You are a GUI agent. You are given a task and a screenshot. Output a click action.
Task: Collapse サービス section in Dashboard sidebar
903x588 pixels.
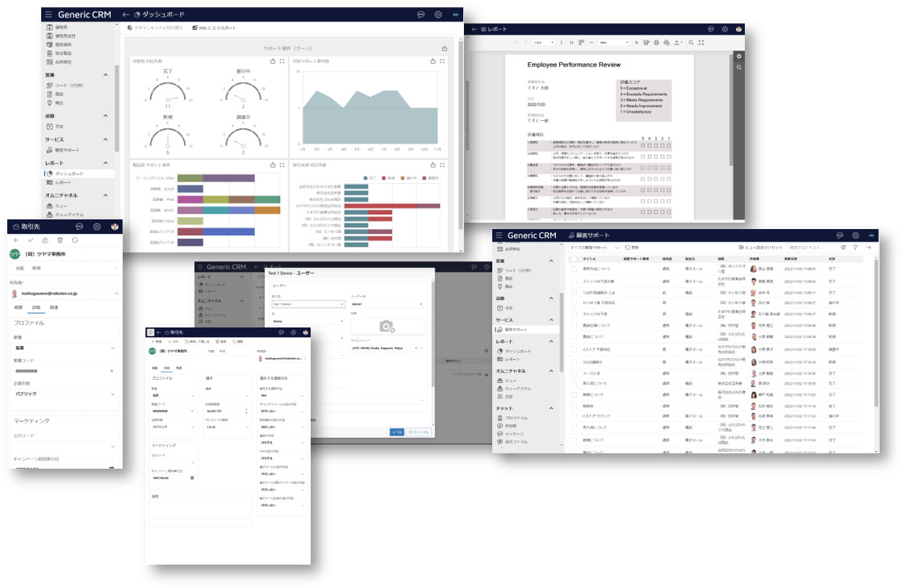pos(106,140)
